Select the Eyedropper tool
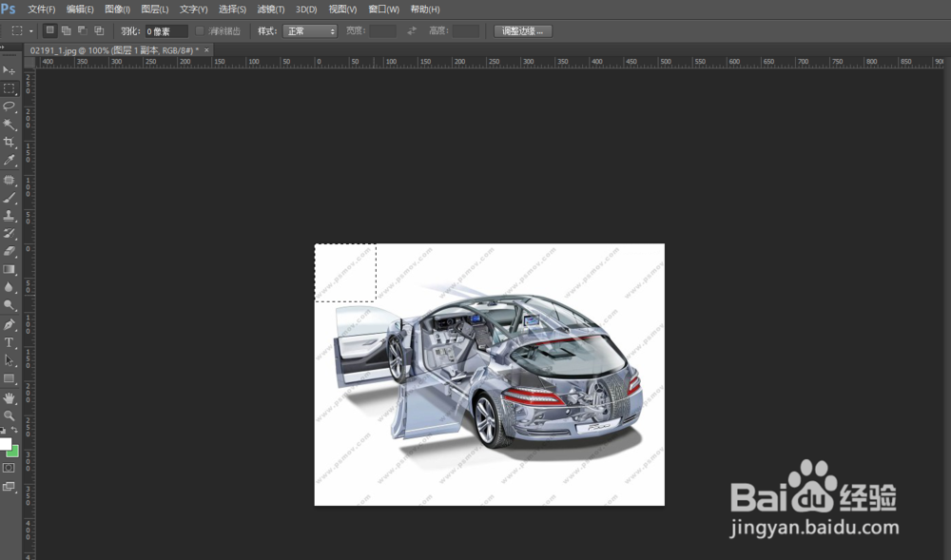Viewport: 951px width, 560px height. 10,160
